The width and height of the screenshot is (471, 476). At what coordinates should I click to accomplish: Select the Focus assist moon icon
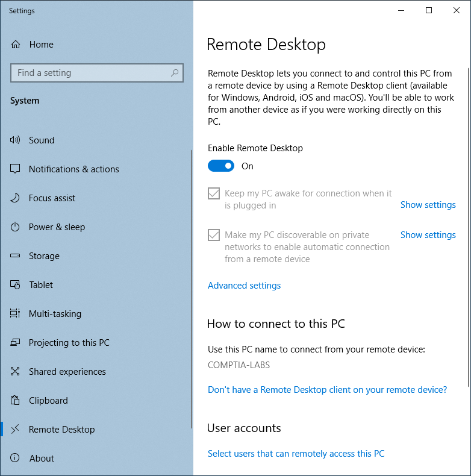[x=15, y=198]
